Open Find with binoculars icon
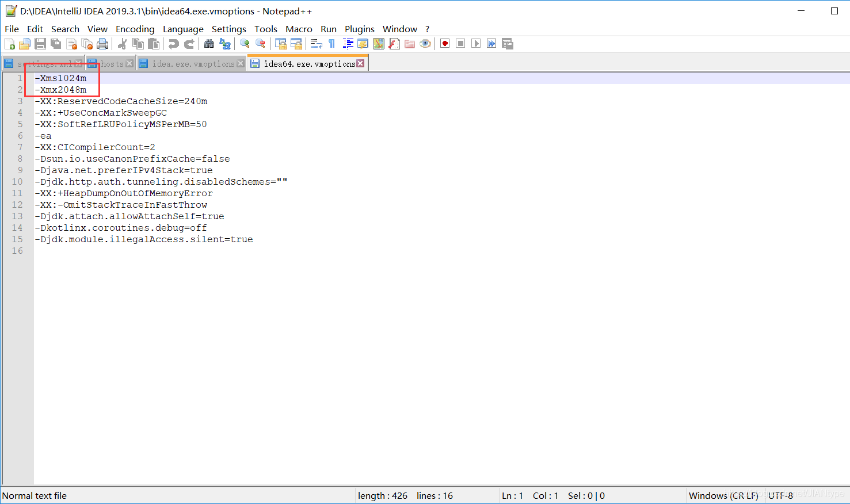 coord(209,44)
